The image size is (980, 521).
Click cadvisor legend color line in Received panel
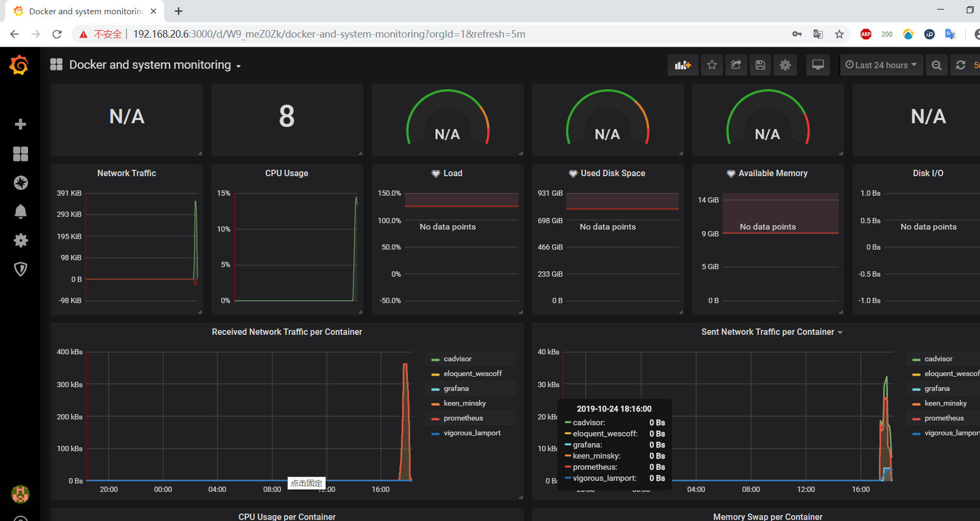[x=435, y=360]
